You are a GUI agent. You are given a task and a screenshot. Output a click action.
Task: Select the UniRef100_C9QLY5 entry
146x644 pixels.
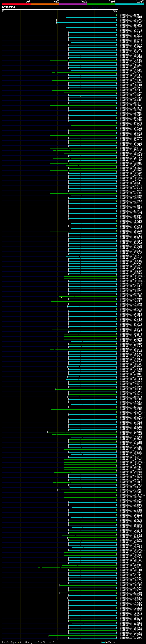pyautogui.click(x=131, y=617)
